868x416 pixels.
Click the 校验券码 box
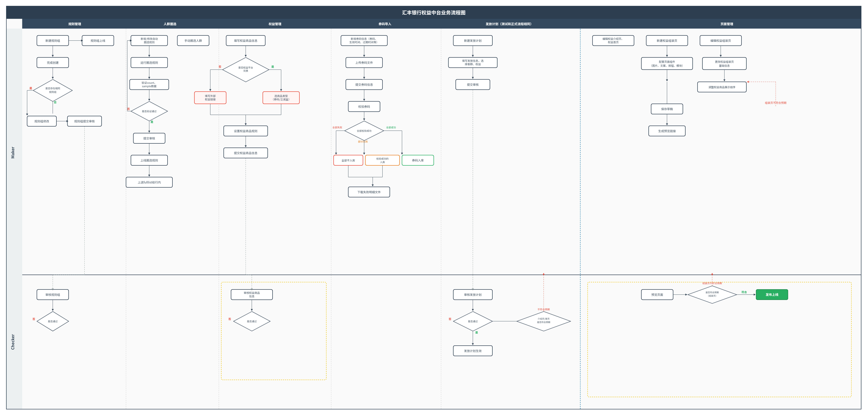point(364,107)
